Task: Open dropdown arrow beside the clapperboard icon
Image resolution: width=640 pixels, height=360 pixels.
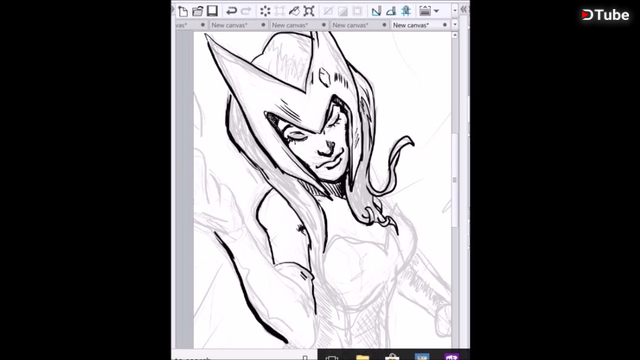Action: click(436, 11)
